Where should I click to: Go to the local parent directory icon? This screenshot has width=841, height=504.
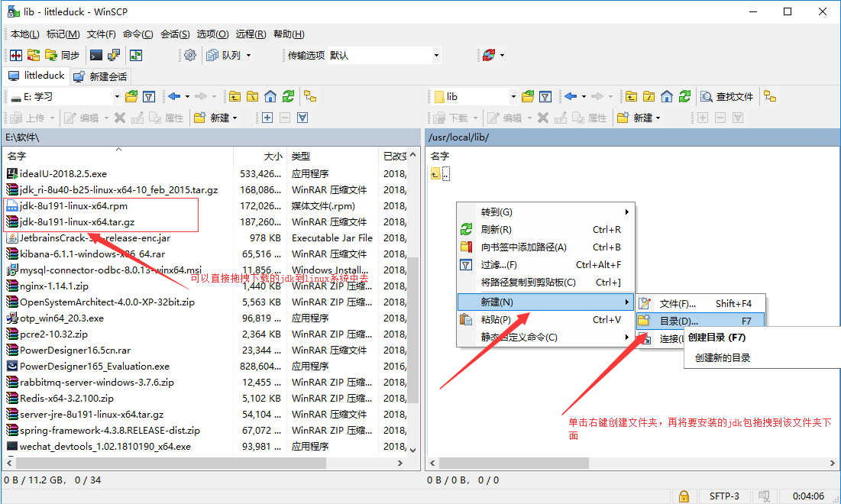235,96
